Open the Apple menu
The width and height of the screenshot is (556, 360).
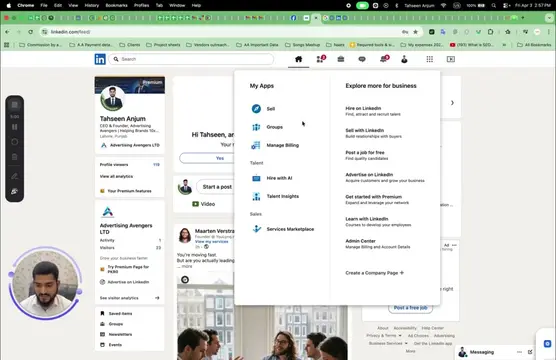(x=9, y=5)
